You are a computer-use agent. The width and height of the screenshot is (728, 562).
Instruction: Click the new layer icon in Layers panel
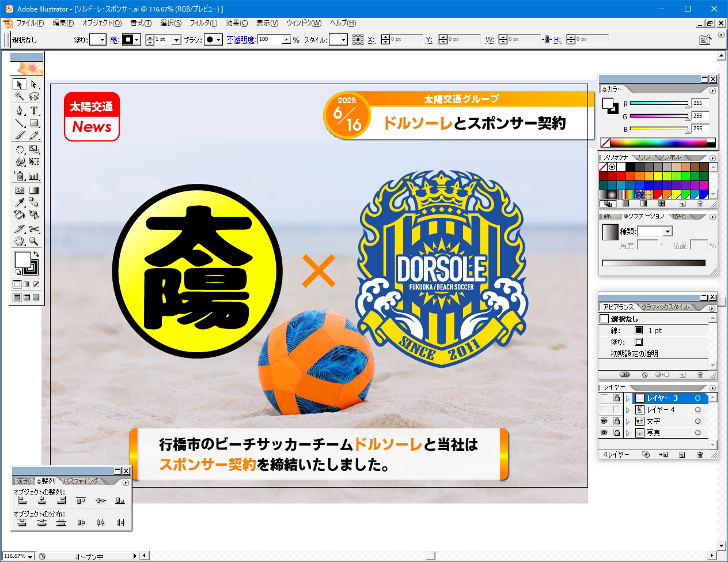[x=682, y=455]
